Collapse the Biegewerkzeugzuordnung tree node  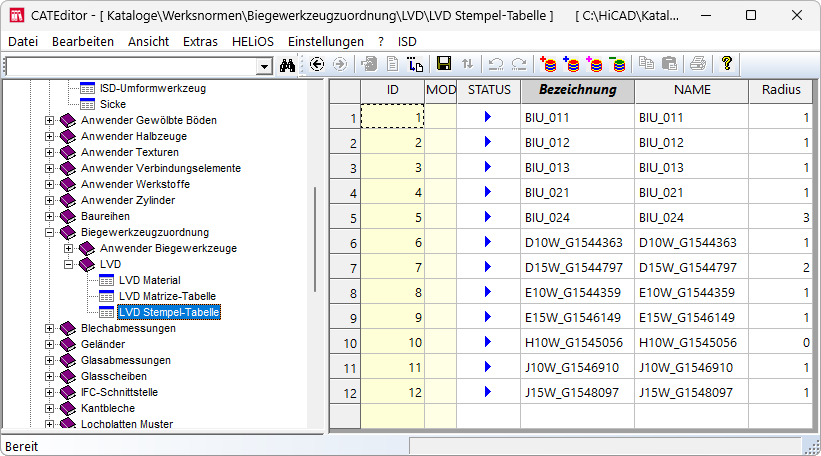pyautogui.click(x=49, y=232)
